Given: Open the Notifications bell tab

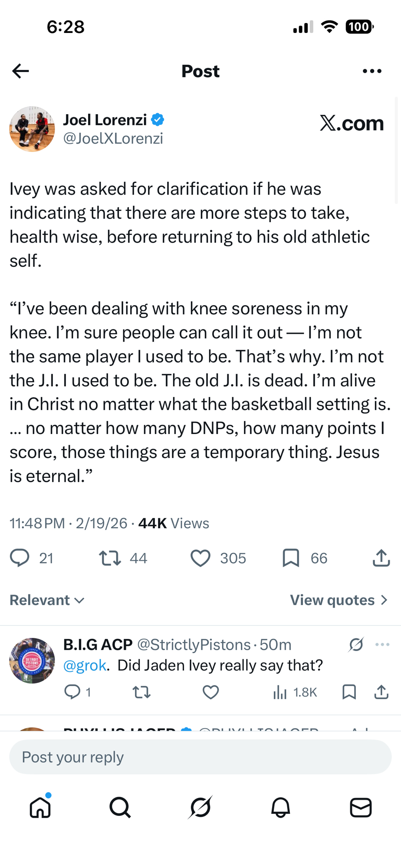Looking at the screenshot, I should [x=280, y=807].
